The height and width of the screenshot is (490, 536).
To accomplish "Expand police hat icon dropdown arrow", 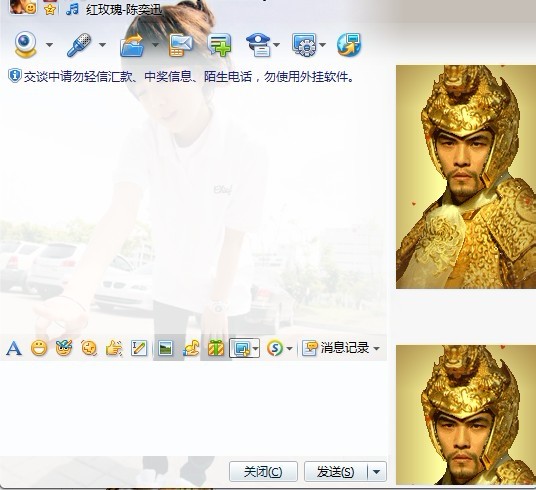I will [x=277, y=45].
